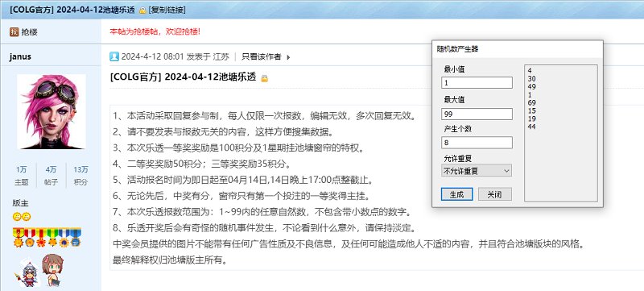This screenshot has width=644, height=291.
Task: Select result number 44 in list
Action: [x=532, y=127]
